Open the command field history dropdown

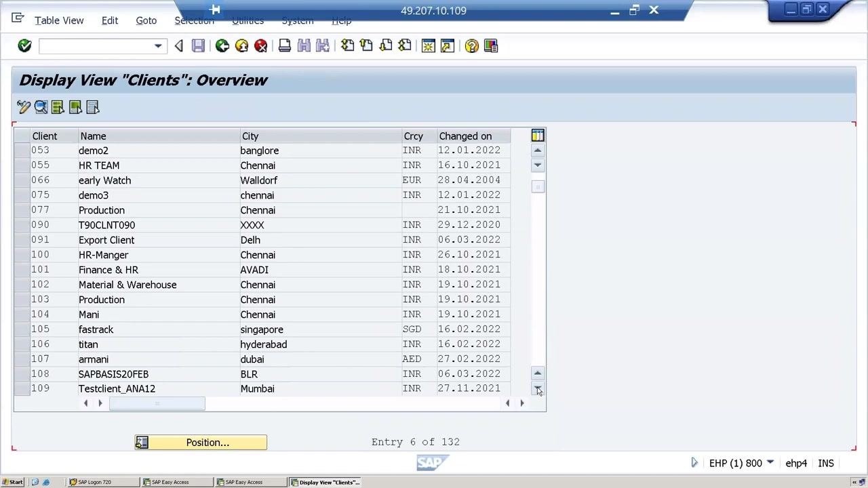tap(157, 46)
